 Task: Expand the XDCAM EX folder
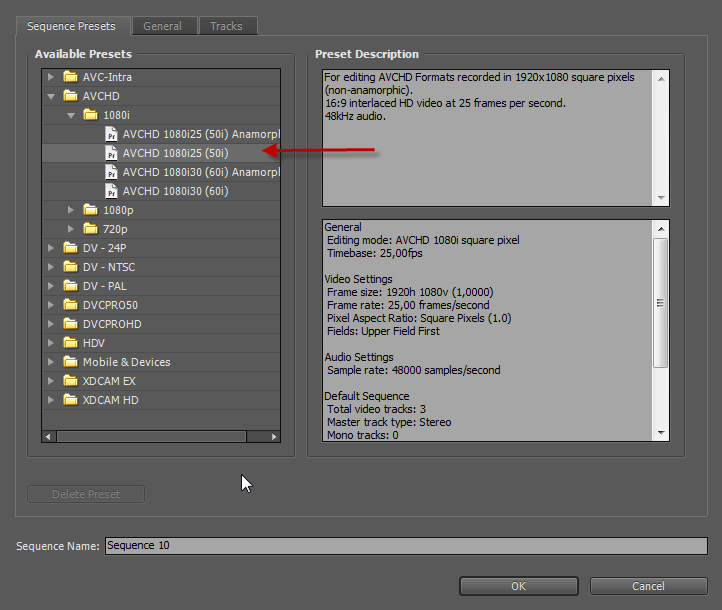pyautogui.click(x=51, y=381)
